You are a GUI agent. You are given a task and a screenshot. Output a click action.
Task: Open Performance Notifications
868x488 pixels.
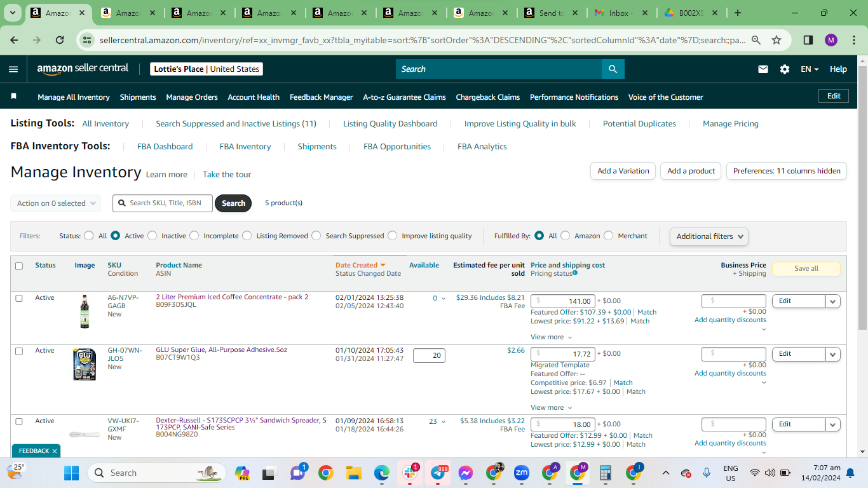574,97
